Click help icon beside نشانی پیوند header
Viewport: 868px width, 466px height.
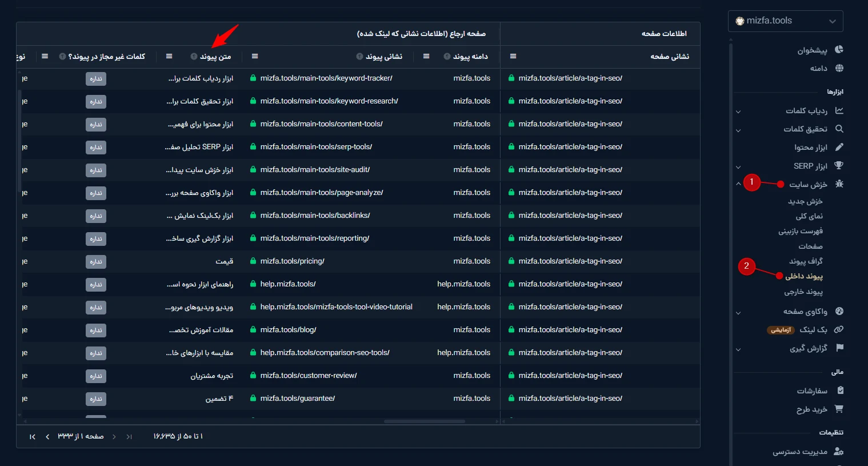click(x=359, y=57)
